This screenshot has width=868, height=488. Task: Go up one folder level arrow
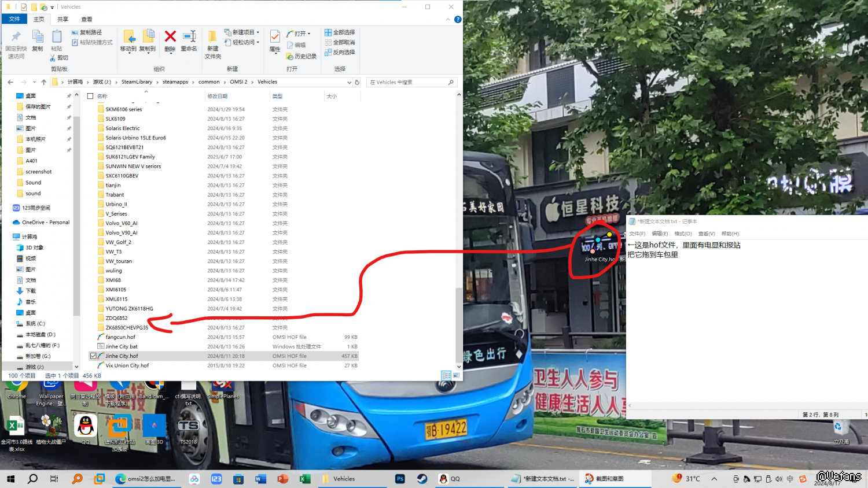pyautogui.click(x=43, y=82)
